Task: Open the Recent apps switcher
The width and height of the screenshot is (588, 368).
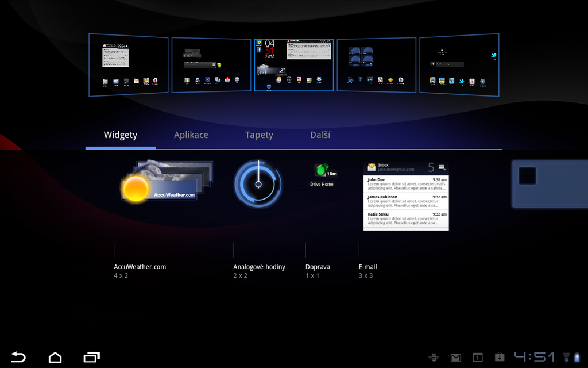Action: pyautogui.click(x=92, y=357)
